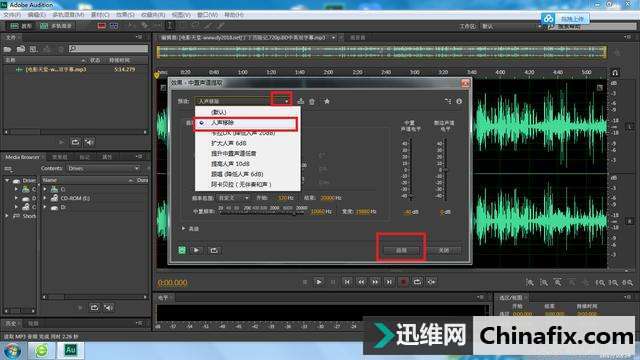Open channel map editor icon in dialog

(448, 101)
